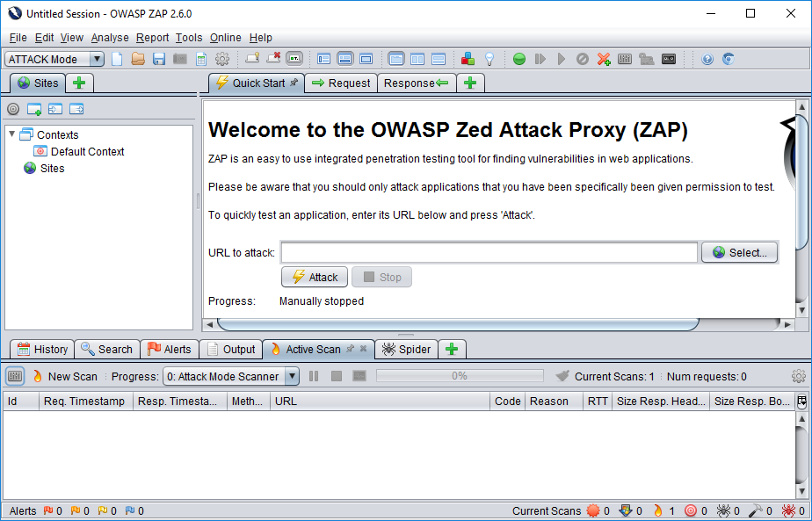Select the Sites globe node in tree
Screen dimensions: 812x521
pyautogui.click(x=44, y=169)
